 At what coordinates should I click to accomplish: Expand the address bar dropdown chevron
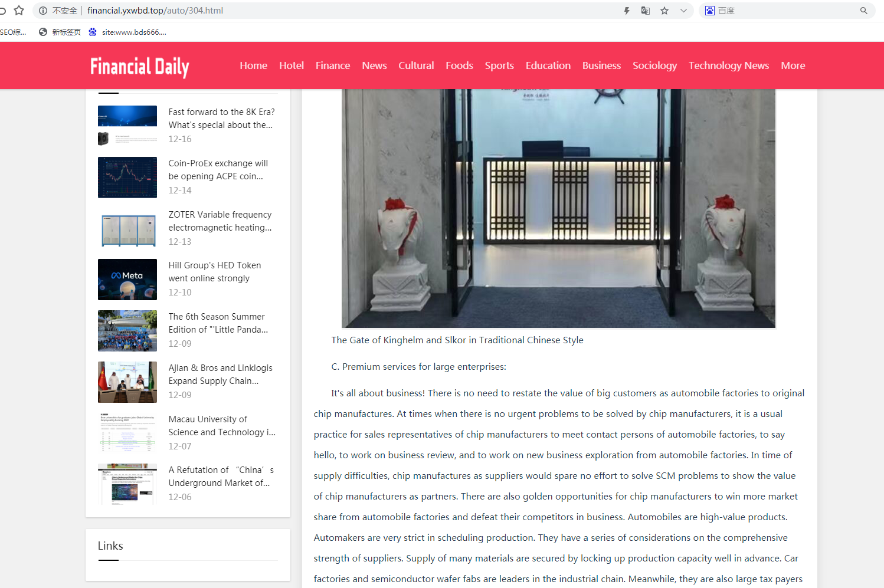[683, 11]
